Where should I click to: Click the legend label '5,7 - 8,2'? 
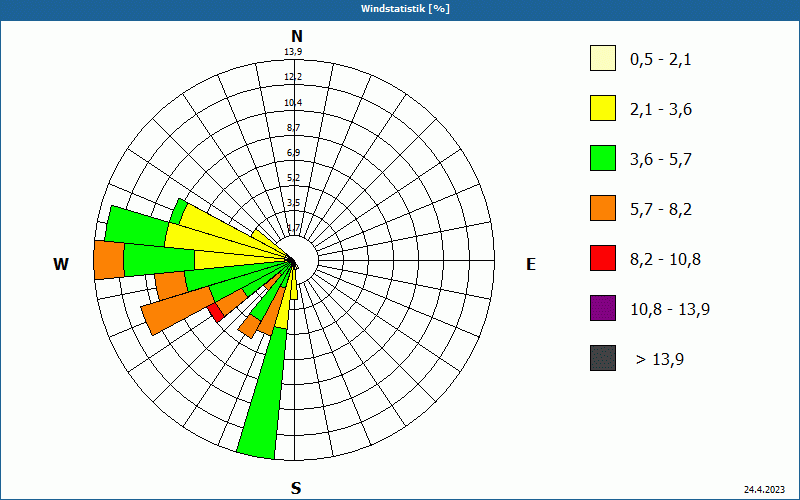point(661,210)
